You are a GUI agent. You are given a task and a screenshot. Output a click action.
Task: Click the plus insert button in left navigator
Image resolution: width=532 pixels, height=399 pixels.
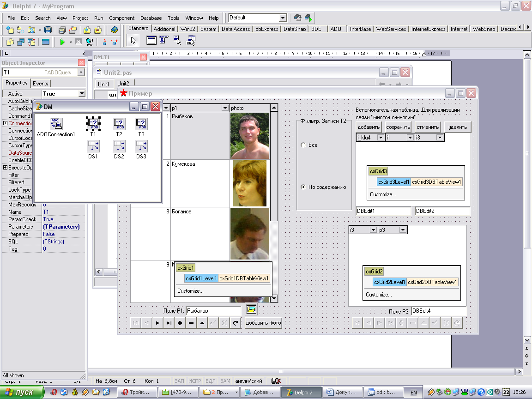click(x=180, y=323)
